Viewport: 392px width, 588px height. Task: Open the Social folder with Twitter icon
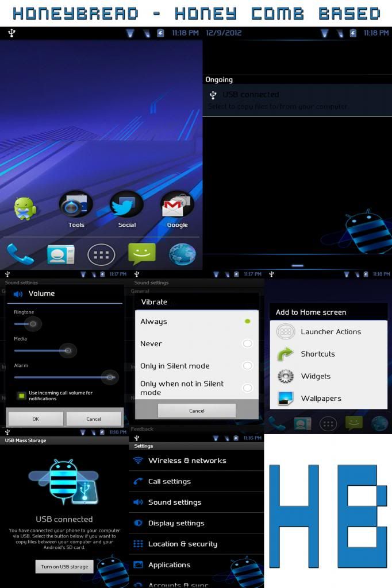pyautogui.click(x=126, y=208)
